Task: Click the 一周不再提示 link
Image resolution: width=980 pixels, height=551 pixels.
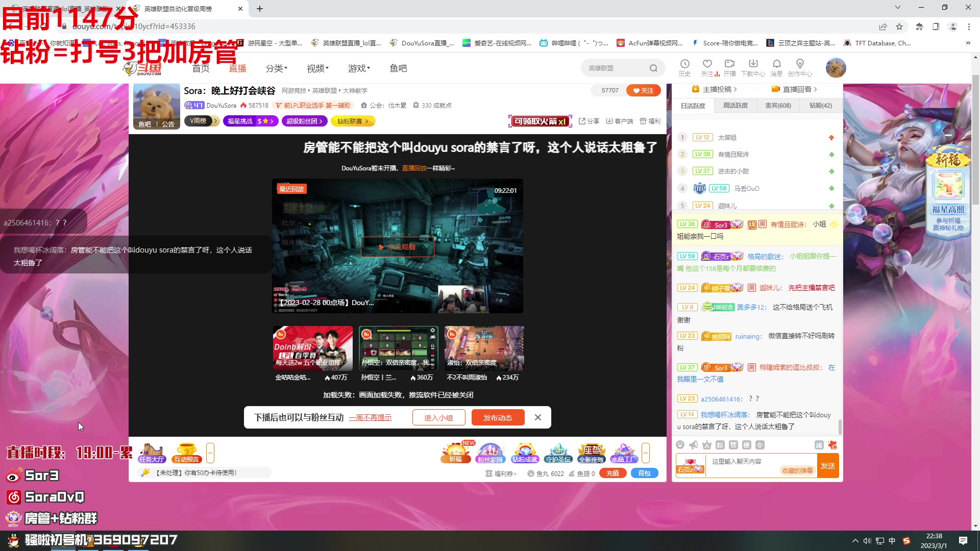Action: 371,417
